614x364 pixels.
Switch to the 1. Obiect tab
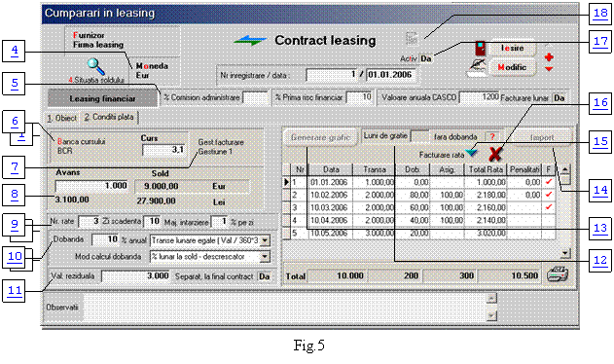62,118
